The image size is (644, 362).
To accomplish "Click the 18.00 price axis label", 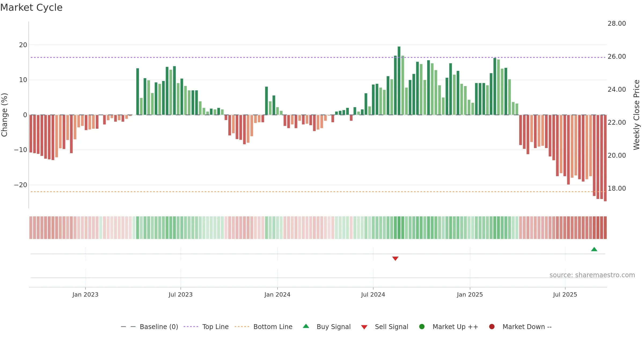I will 617,189.
